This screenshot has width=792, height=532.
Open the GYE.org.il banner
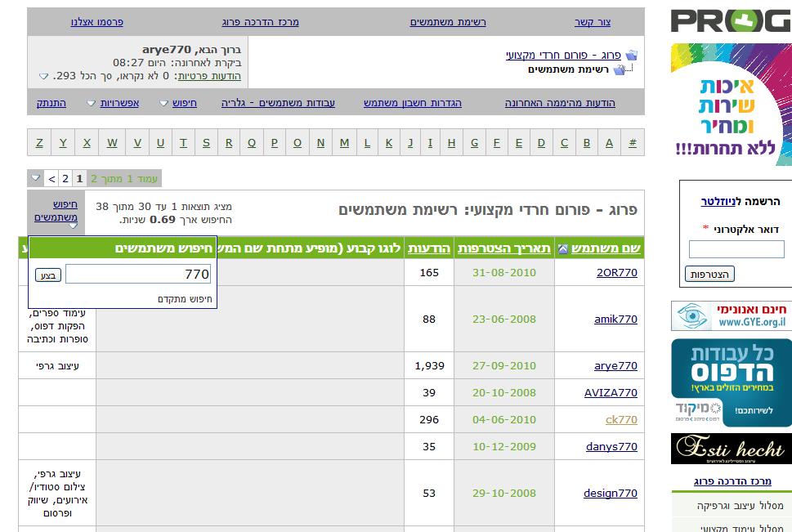click(732, 315)
